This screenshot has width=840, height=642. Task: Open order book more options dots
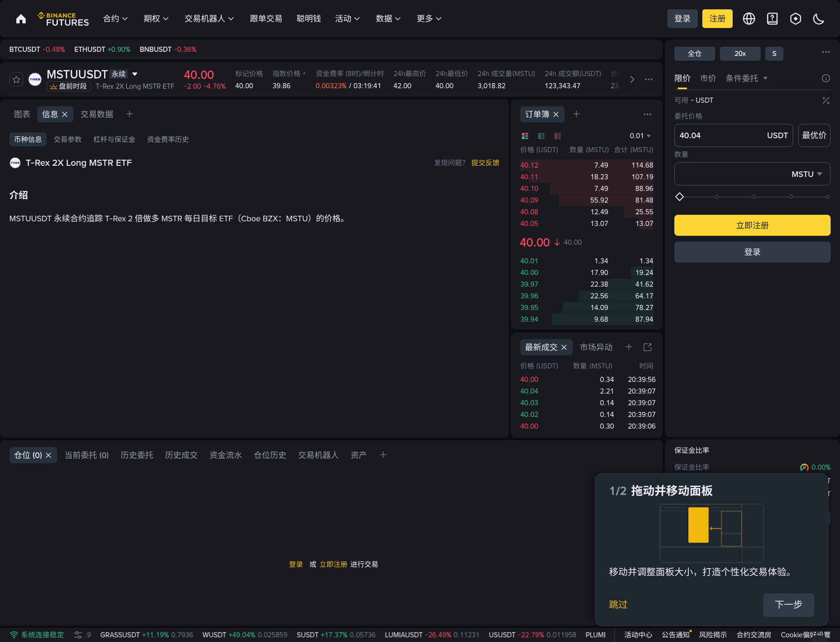[x=647, y=114]
